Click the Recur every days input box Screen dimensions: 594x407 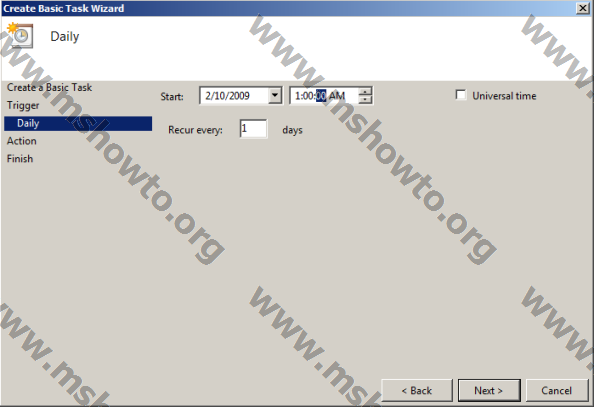(253, 129)
